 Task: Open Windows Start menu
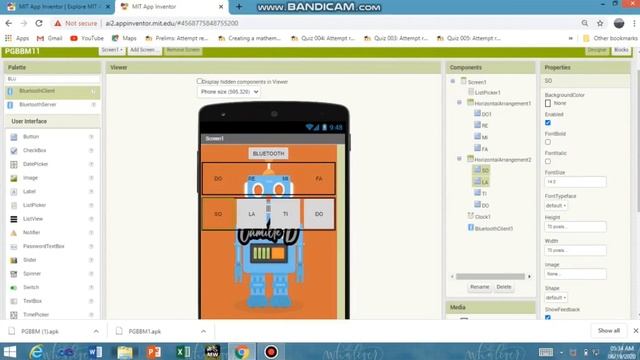9,352
